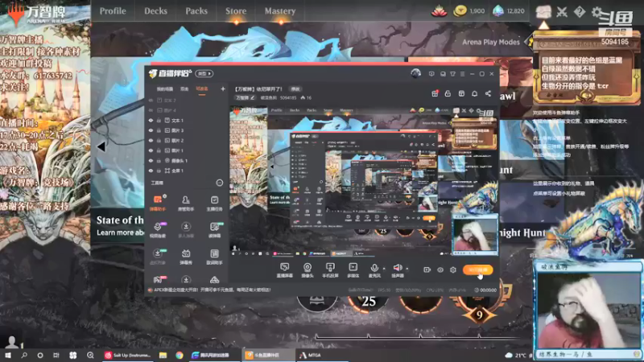This screenshot has width=644, height=362.
Task: Open the layout panel icon in toolbar
Action: (x=461, y=93)
